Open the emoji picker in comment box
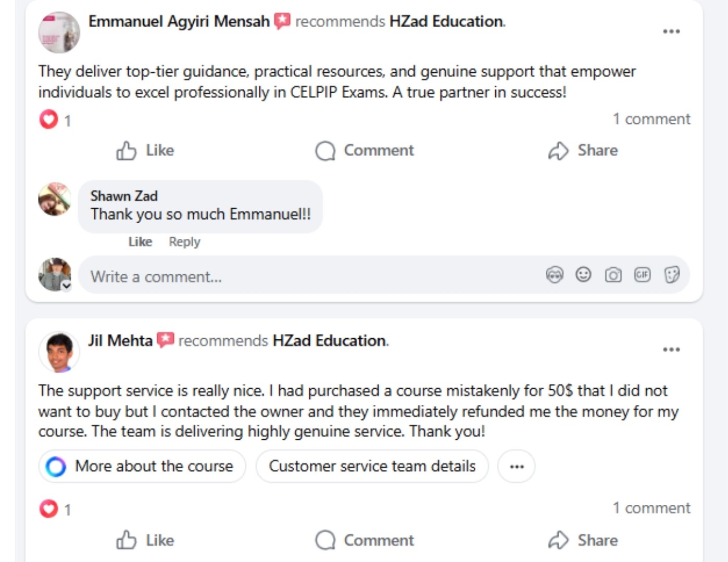 point(583,274)
